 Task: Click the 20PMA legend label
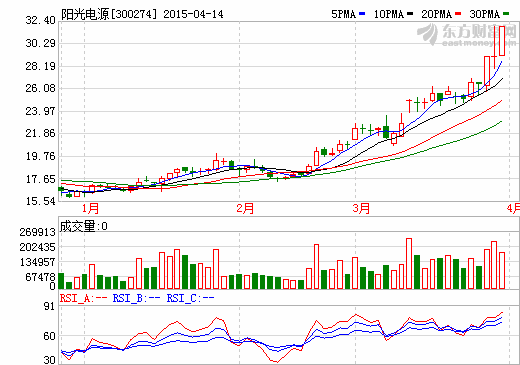(437, 14)
